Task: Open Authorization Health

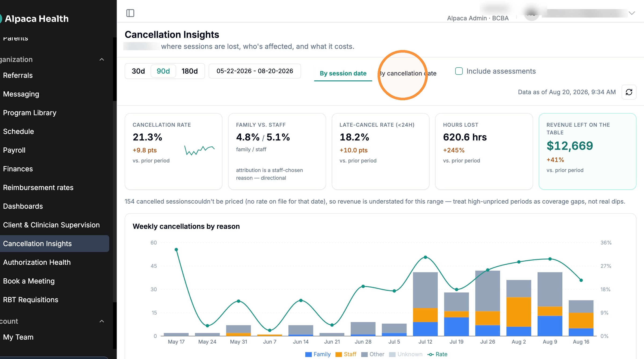Action: (x=37, y=262)
